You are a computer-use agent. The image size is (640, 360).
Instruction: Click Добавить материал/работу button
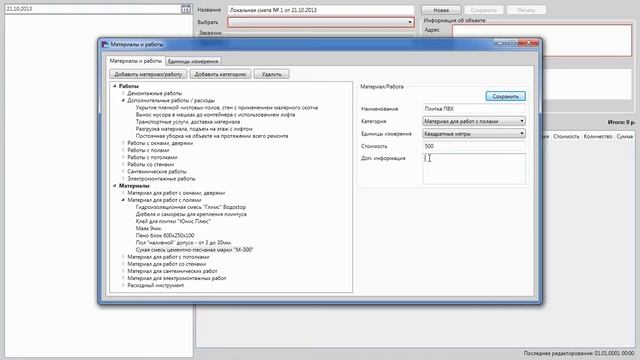(148, 74)
